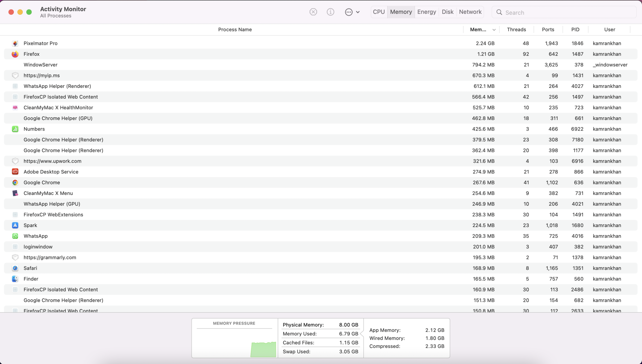Select Google Chrome Helper (Renderer) 362.4 MB row
The height and width of the screenshot is (364, 642).
pos(321,150)
